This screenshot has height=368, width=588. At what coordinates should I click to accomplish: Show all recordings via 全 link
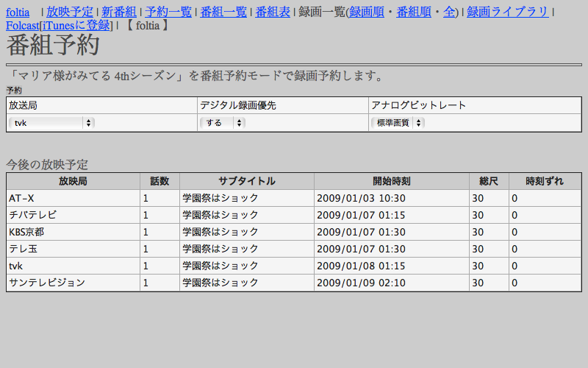(448, 12)
